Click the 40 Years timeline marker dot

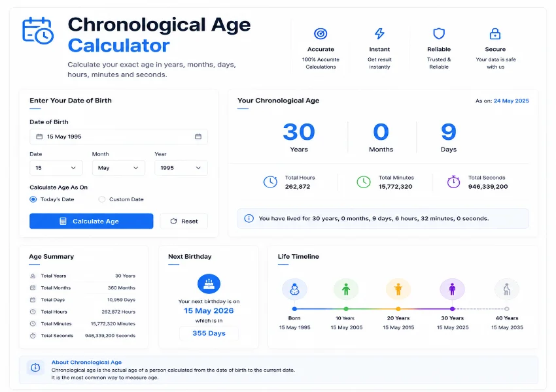[507, 309]
